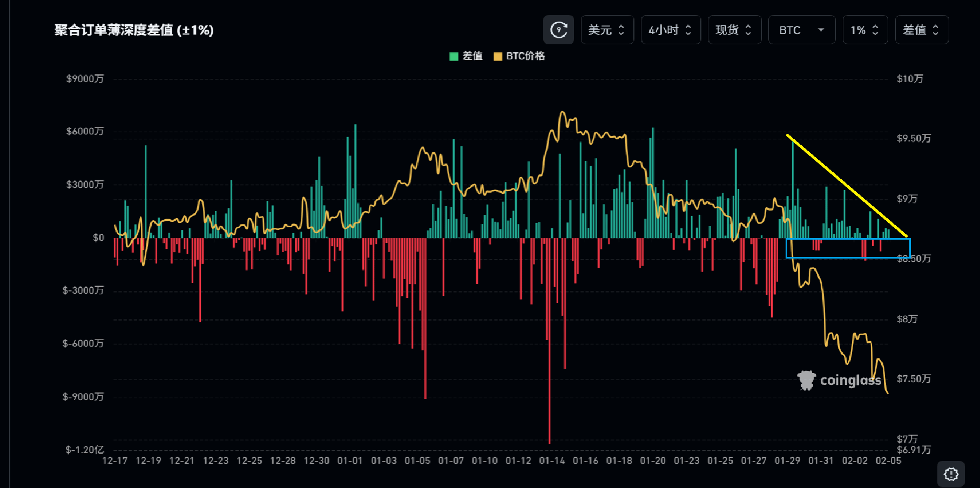980x488 pixels.
Task: Select the 01-12 date label
Action: (518, 460)
